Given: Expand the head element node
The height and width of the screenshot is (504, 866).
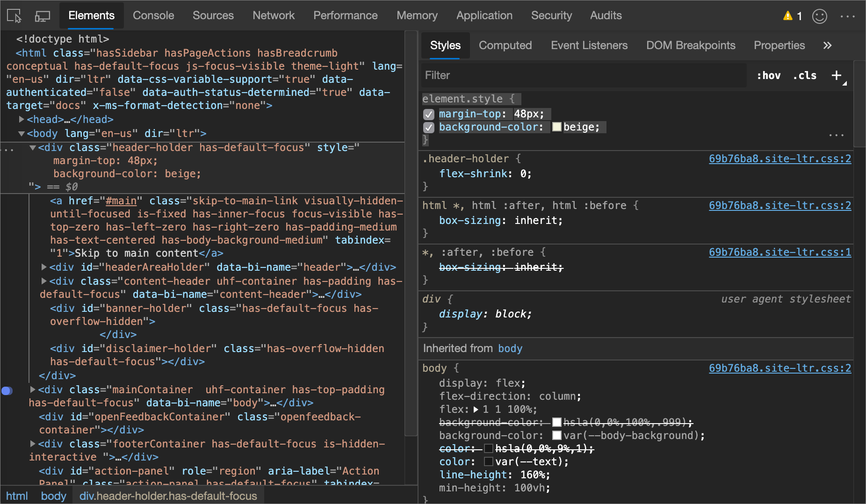Looking at the screenshot, I should point(22,120).
